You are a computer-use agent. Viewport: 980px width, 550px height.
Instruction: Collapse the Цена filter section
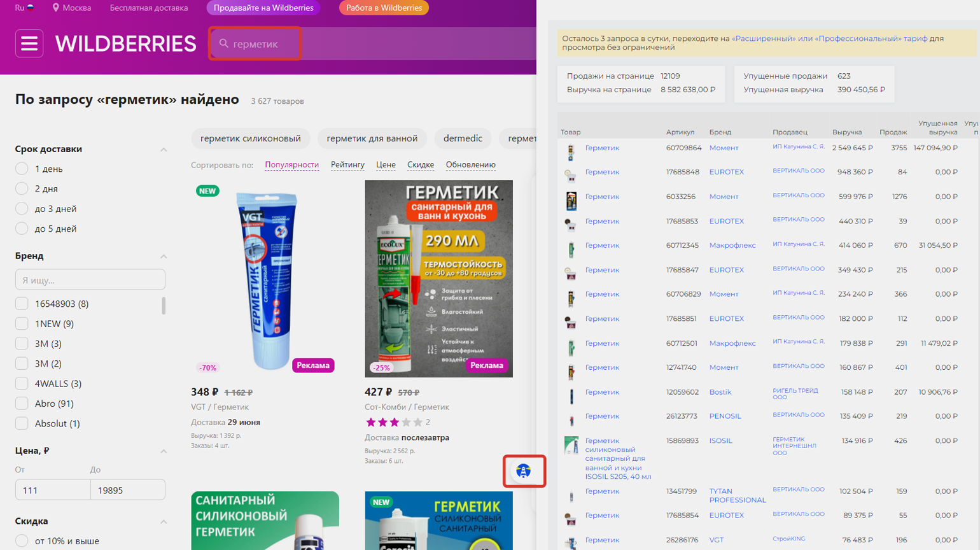(164, 451)
